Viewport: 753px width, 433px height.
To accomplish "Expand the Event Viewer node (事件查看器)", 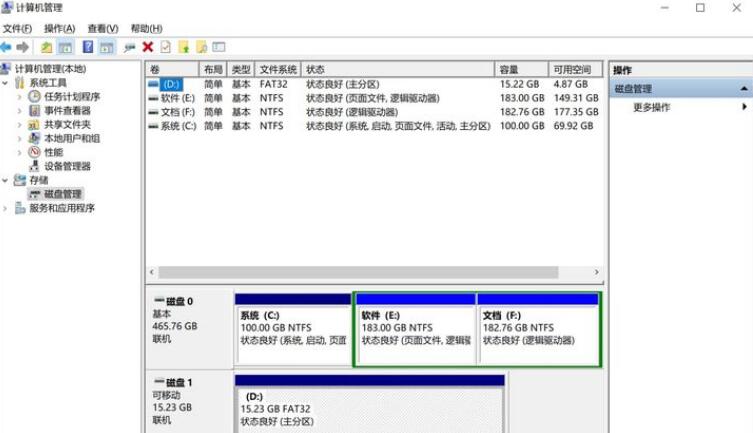I will tap(20, 110).
